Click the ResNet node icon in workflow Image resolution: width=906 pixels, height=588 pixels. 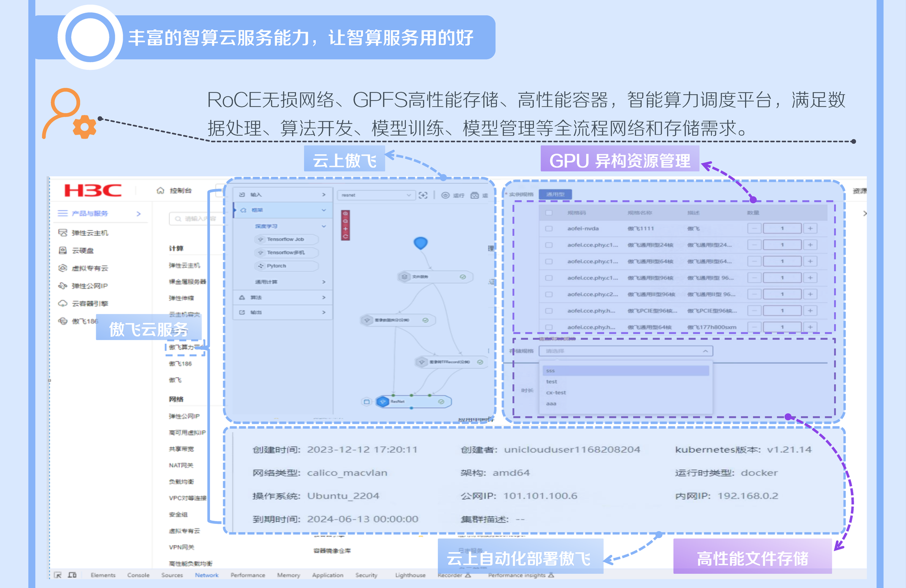tap(383, 401)
